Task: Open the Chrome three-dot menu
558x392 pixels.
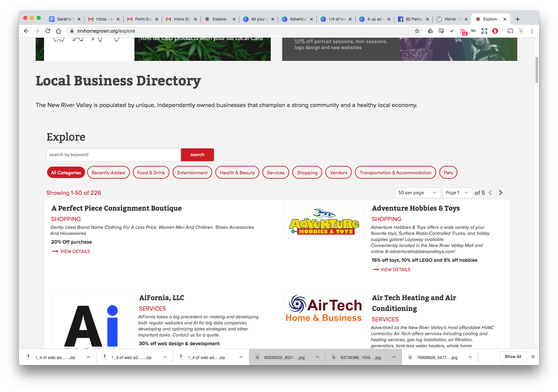Action: click(x=532, y=31)
